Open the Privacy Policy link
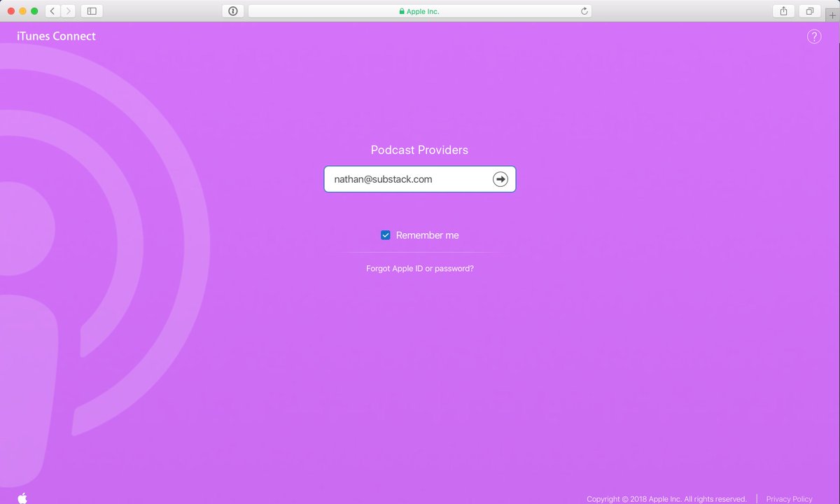The image size is (840, 504). pyautogui.click(x=790, y=499)
